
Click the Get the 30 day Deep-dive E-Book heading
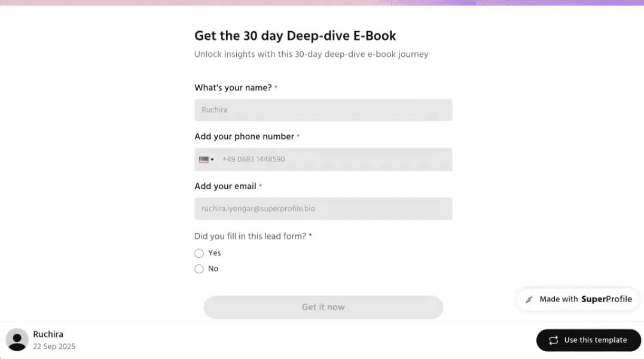(x=295, y=36)
